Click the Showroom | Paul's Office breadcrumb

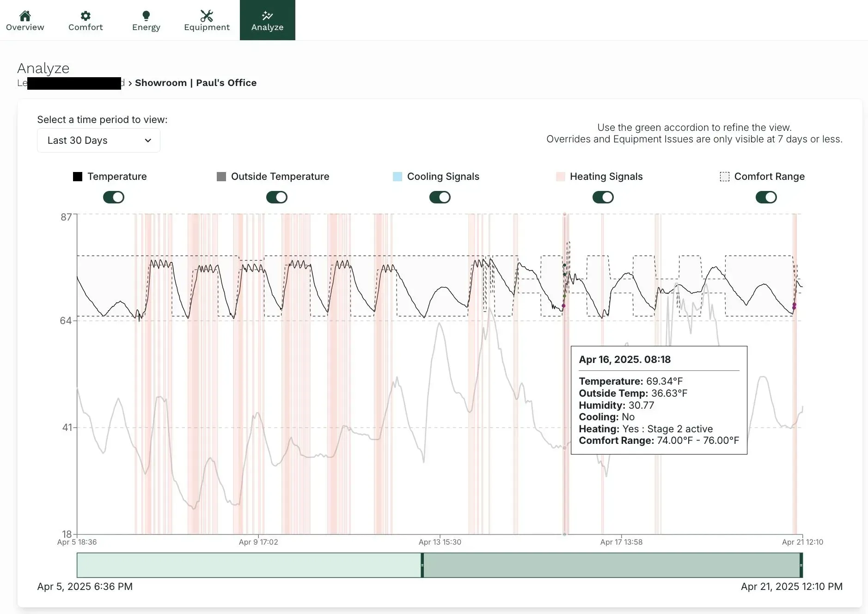(196, 83)
